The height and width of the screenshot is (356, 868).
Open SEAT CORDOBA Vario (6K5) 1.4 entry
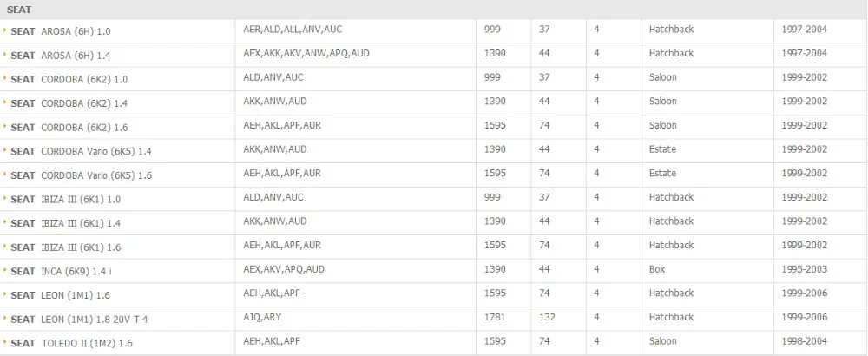click(82, 152)
